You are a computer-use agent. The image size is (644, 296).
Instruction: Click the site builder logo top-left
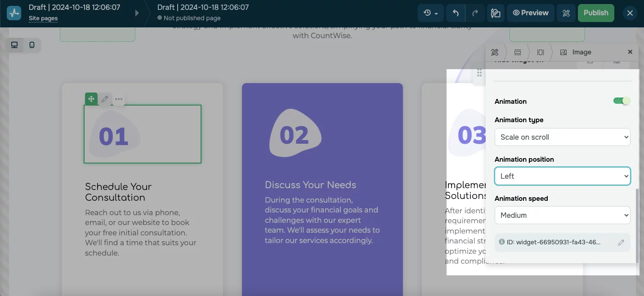click(13, 13)
